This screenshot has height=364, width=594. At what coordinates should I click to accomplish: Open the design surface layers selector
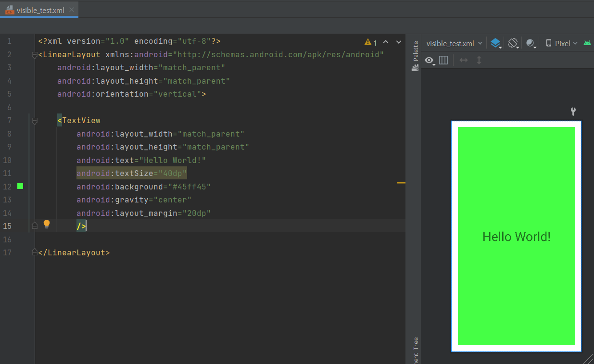pos(496,43)
